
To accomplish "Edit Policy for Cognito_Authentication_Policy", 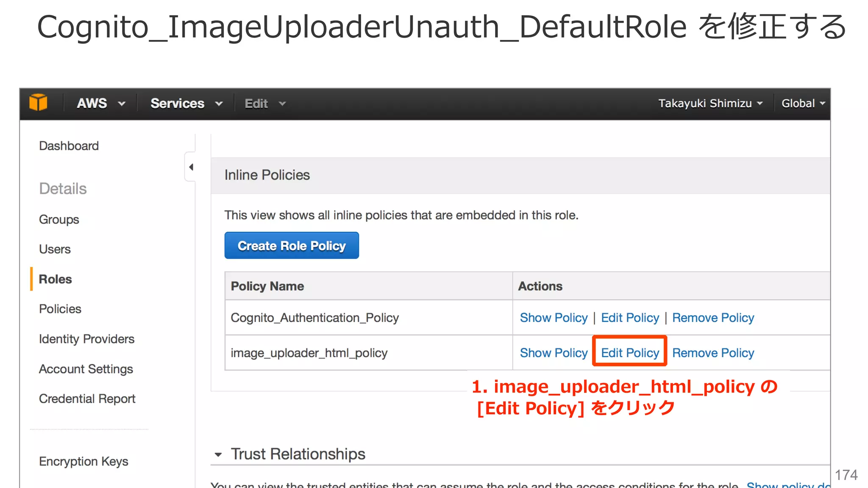I will (630, 318).
